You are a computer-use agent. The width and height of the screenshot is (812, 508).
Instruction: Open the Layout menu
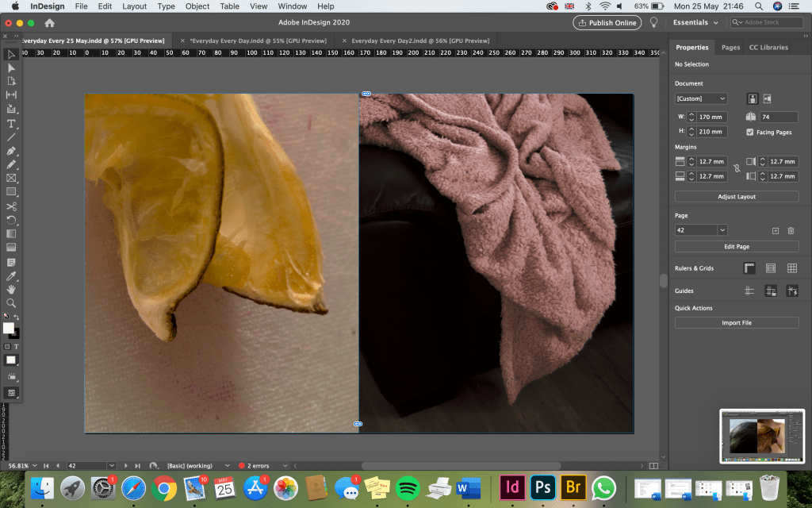134,6
